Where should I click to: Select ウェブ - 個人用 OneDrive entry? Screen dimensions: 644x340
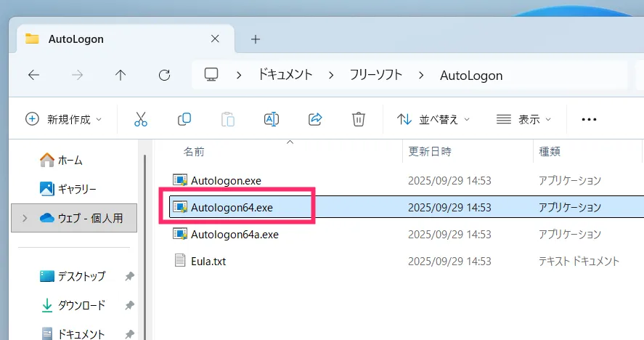click(x=74, y=218)
